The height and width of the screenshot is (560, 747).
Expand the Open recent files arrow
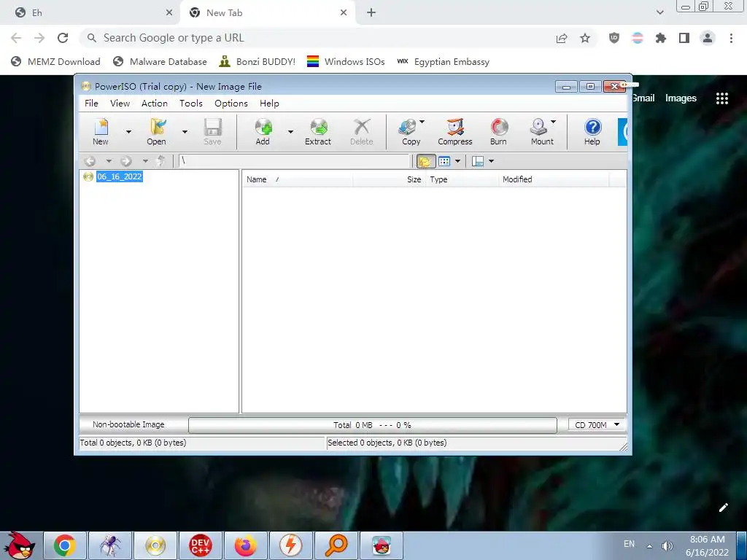coord(185,132)
